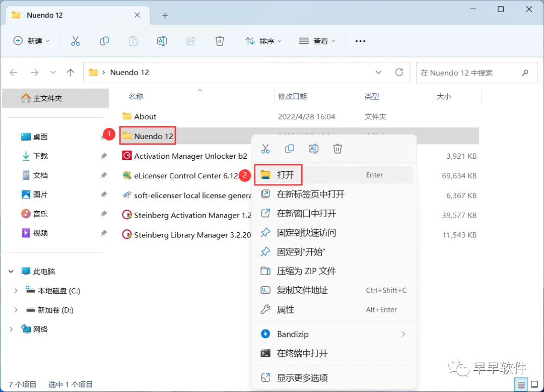
Task: Click the Cut icon in the context menu
Action: (x=265, y=149)
